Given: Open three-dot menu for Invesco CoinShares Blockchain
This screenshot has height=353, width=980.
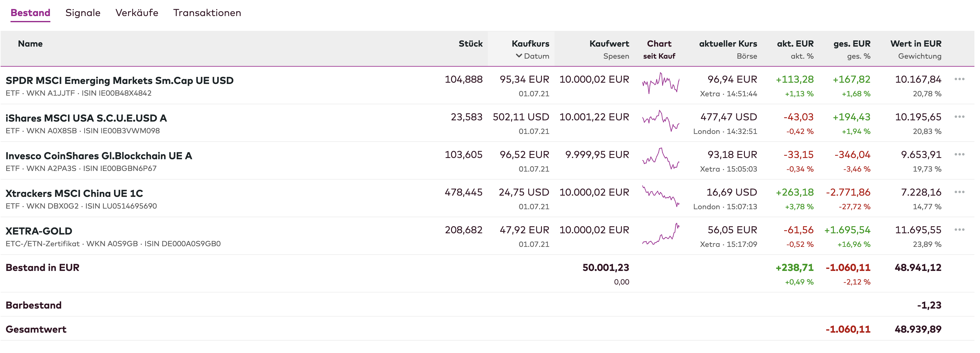Looking at the screenshot, I should (959, 154).
